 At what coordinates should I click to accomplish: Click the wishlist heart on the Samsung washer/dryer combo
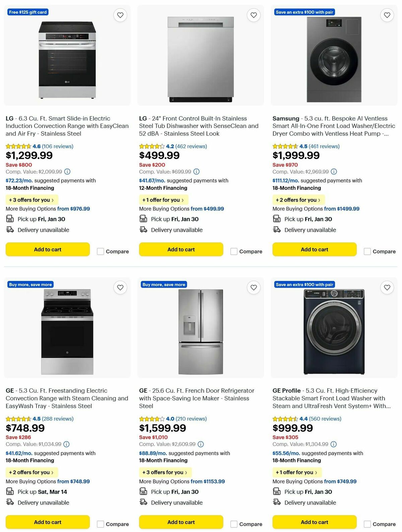387,15
